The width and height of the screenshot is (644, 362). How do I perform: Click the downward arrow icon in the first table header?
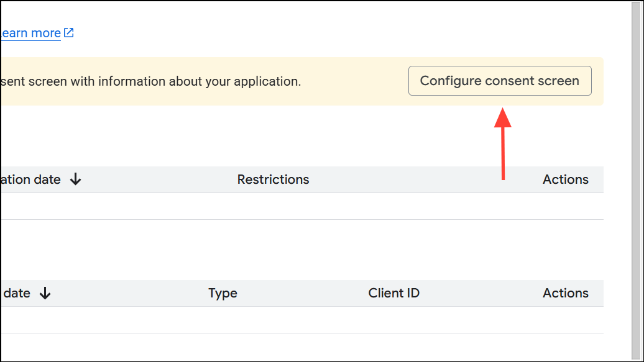(75, 179)
